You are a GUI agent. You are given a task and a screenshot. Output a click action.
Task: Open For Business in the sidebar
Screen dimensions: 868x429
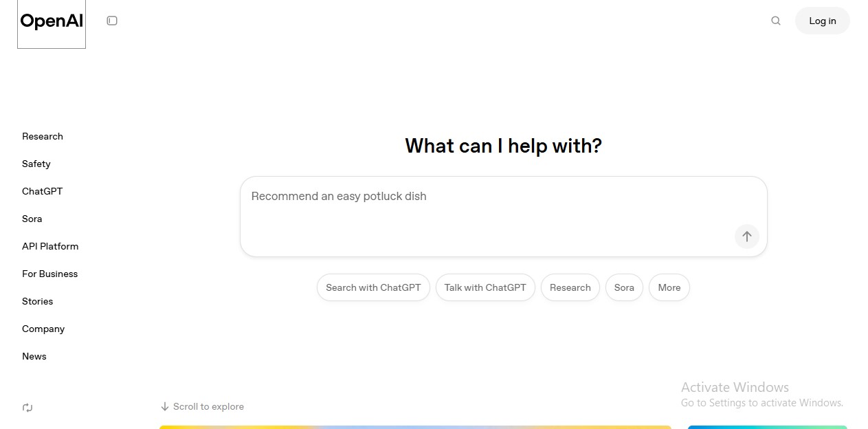click(50, 274)
